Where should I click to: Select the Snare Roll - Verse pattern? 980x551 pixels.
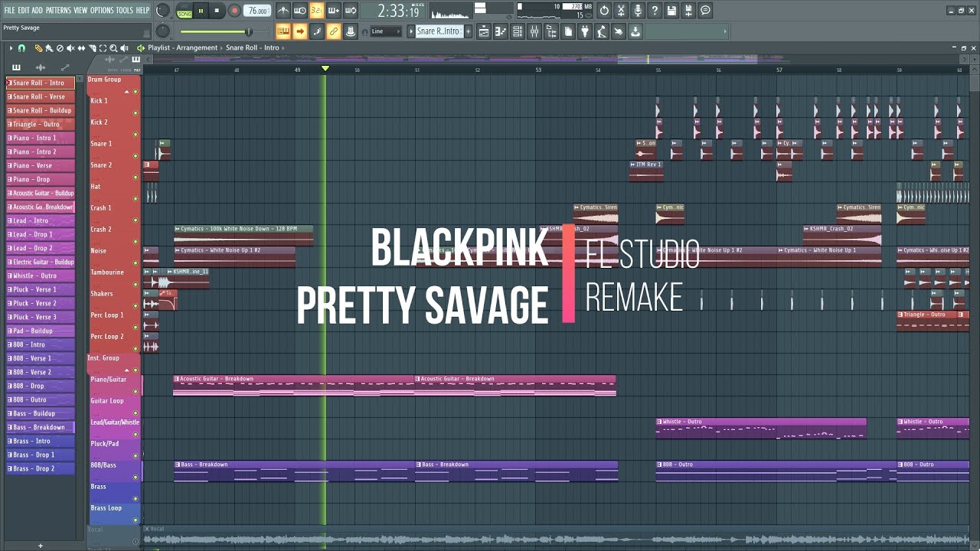(41, 96)
